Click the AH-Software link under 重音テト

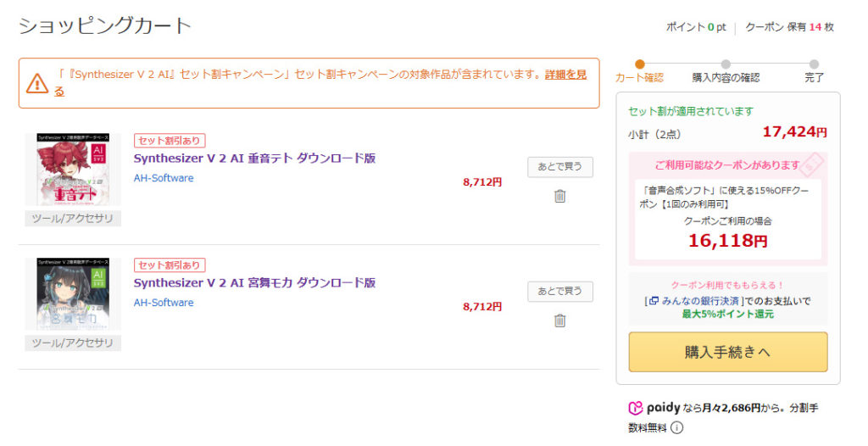tap(164, 178)
